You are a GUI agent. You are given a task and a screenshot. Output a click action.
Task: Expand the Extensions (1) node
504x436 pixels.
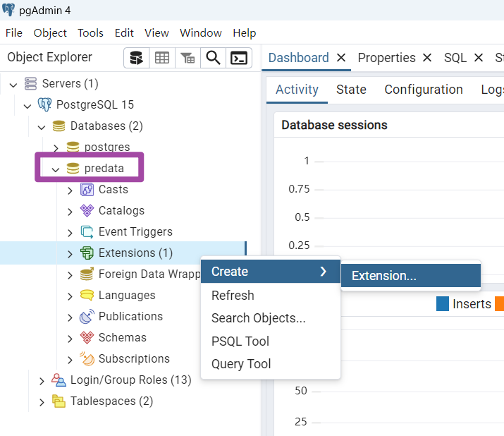(x=70, y=254)
